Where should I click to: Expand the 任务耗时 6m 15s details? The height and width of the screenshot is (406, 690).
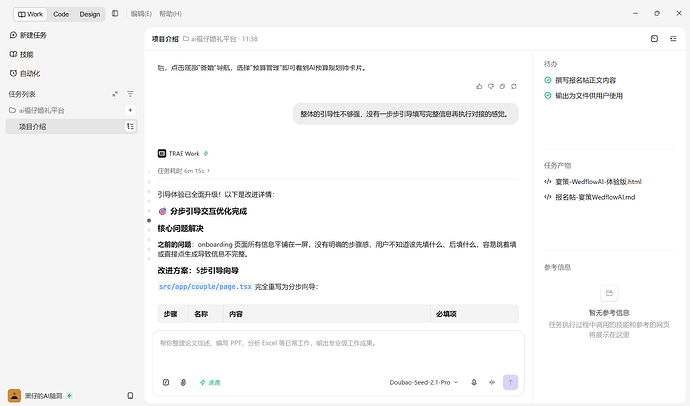[x=184, y=171]
